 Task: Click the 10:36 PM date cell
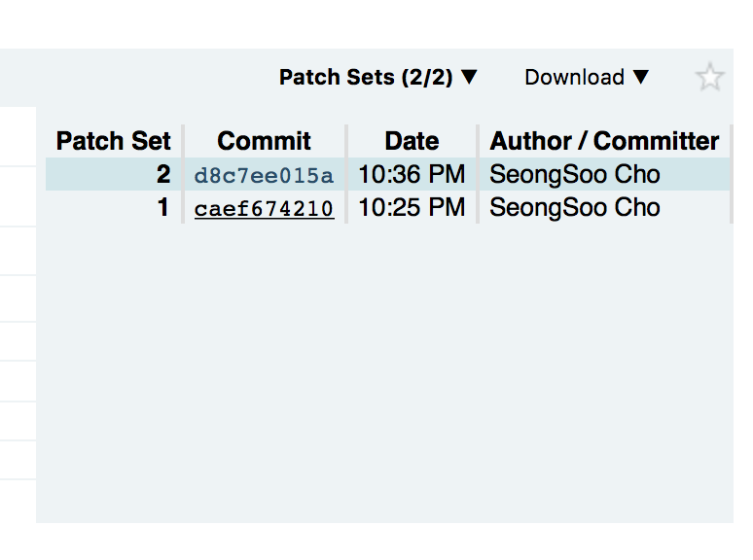[412, 176]
